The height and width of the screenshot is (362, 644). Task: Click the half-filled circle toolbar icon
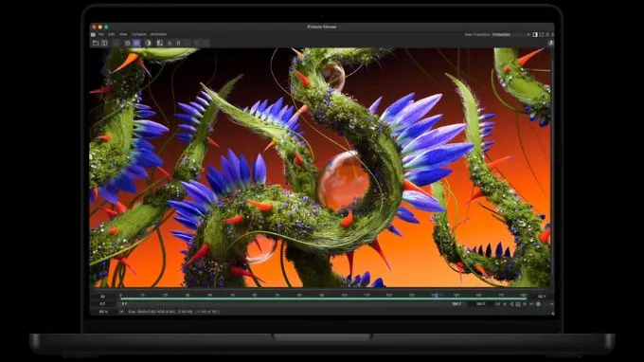coord(148,43)
